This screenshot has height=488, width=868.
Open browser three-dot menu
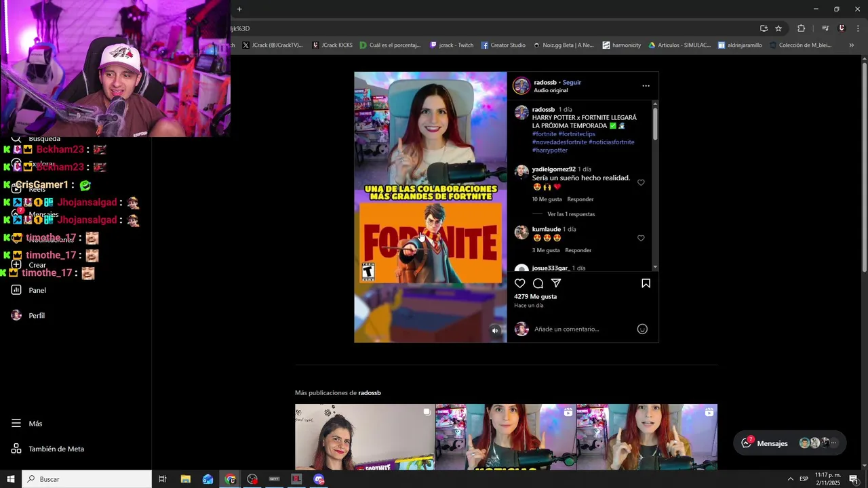859,28
